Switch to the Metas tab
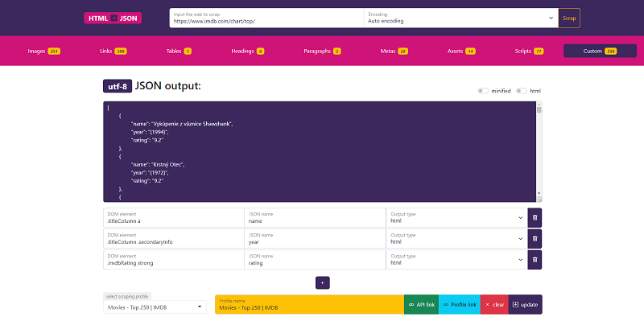 tap(394, 51)
